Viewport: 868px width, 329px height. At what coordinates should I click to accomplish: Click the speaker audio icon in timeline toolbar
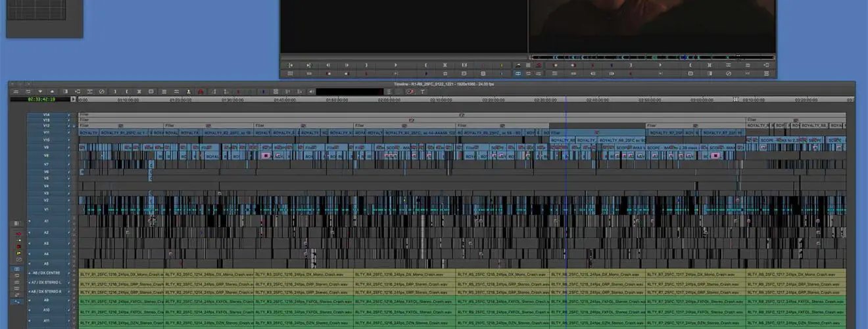click(x=189, y=91)
